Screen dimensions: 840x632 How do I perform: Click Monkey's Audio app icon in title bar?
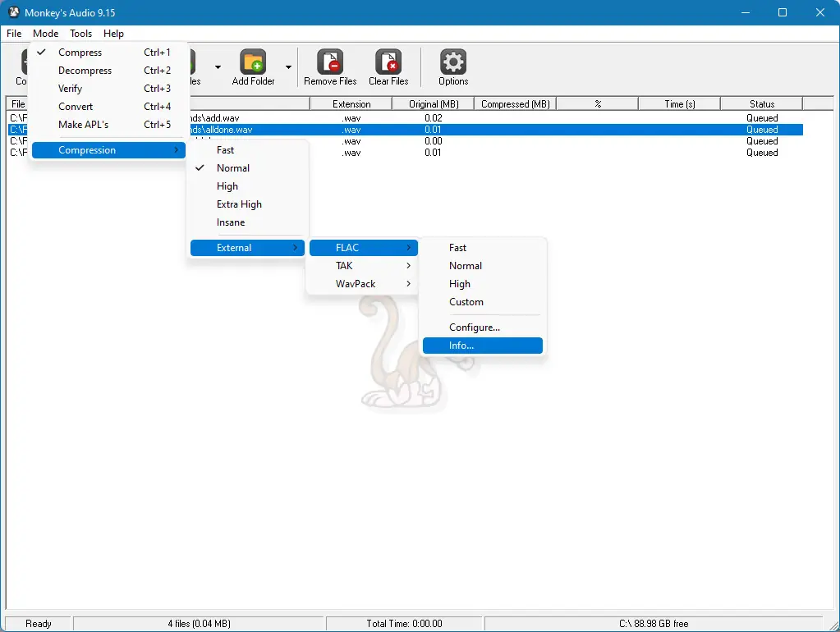13,12
